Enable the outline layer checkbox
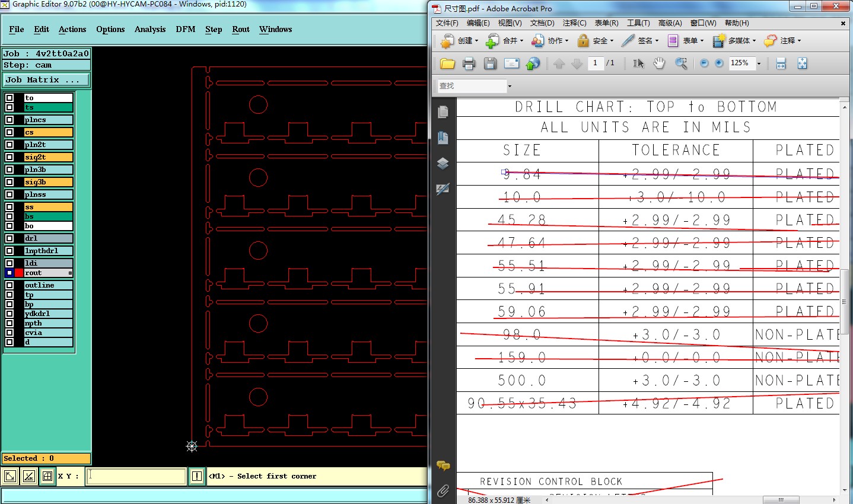The width and height of the screenshot is (853, 504). [9, 285]
